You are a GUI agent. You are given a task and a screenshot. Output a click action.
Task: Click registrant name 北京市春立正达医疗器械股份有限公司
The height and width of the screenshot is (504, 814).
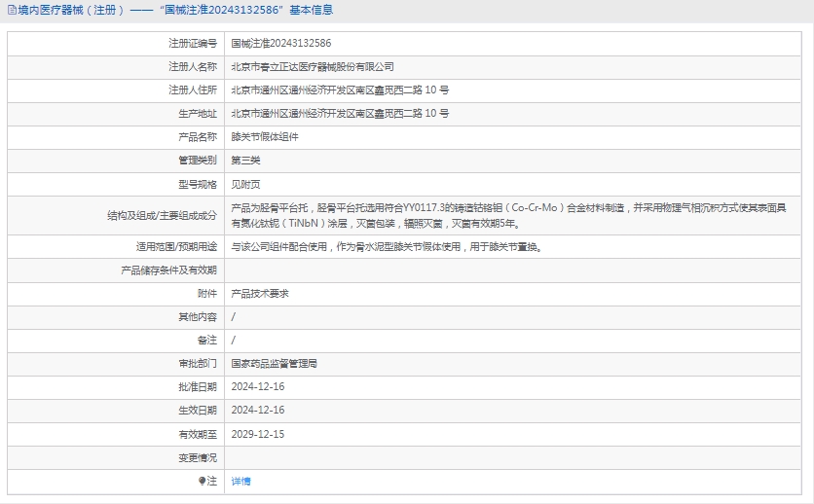tap(312, 67)
